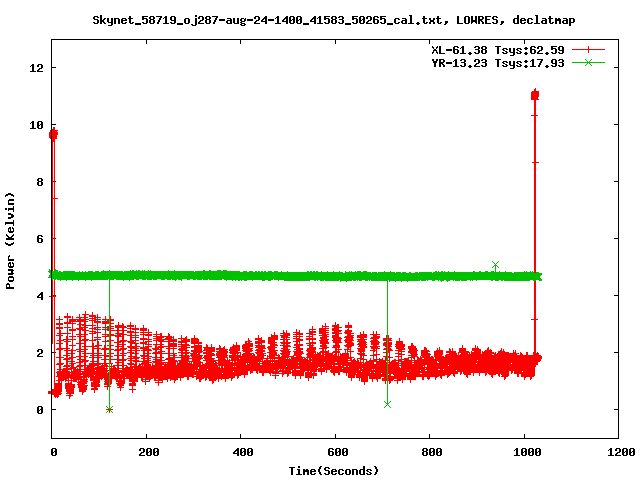Click the y-axis tick label 6
This screenshot has width=640, height=480.
pyautogui.click(x=40, y=239)
